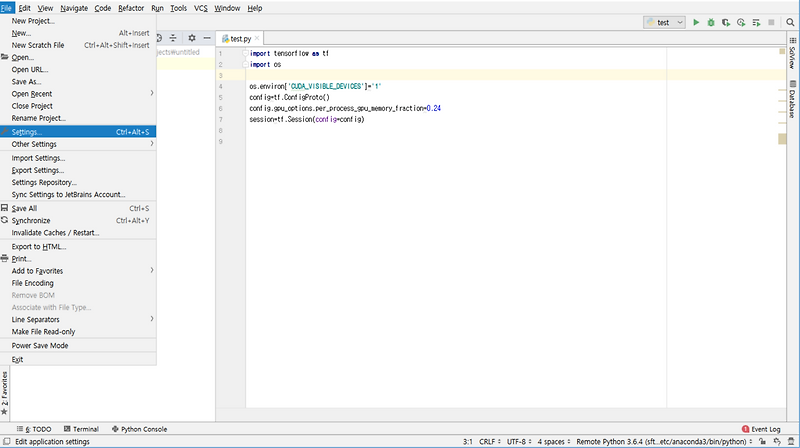Click the code line containing 'CUDA_VISIBLE_DEVICES'
The height and width of the screenshot is (448, 800).
point(315,86)
